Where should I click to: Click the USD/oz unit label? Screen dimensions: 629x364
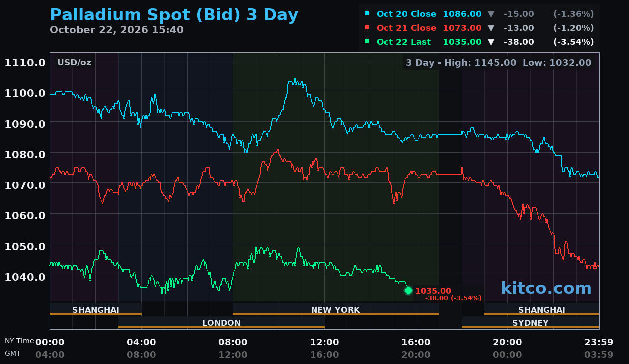(74, 62)
